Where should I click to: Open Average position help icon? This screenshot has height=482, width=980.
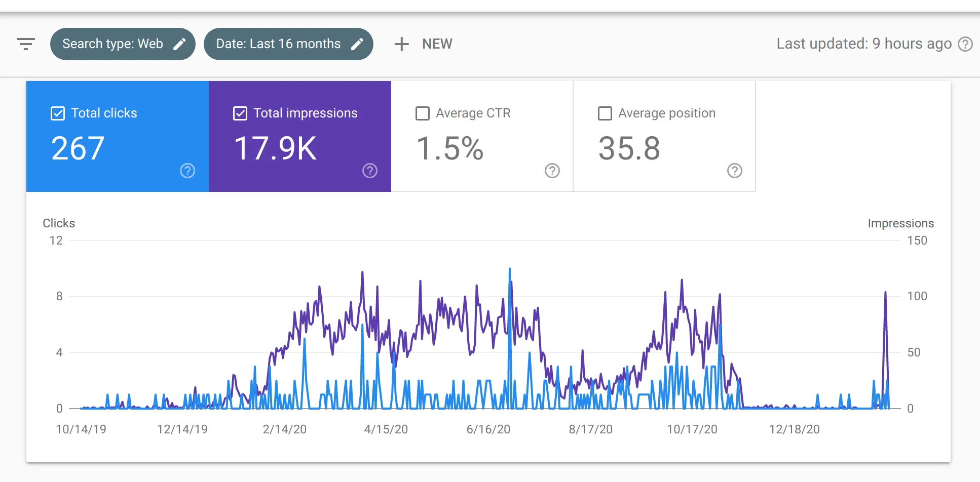click(x=735, y=171)
